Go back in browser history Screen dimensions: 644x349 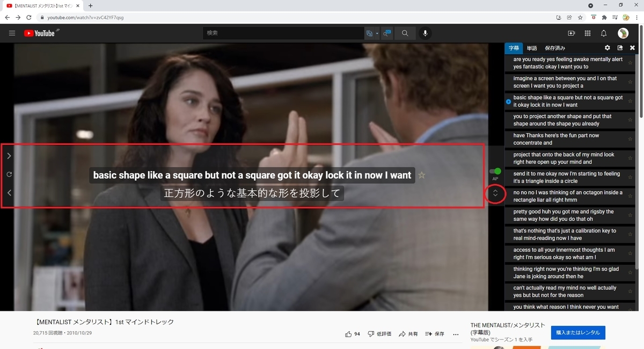pyautogui.click(x=8, y=17)
